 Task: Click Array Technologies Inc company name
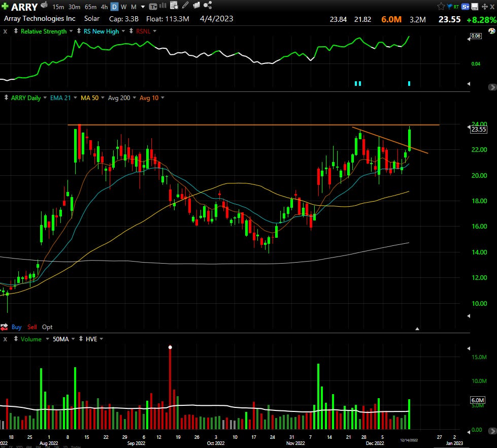[40, 19]
